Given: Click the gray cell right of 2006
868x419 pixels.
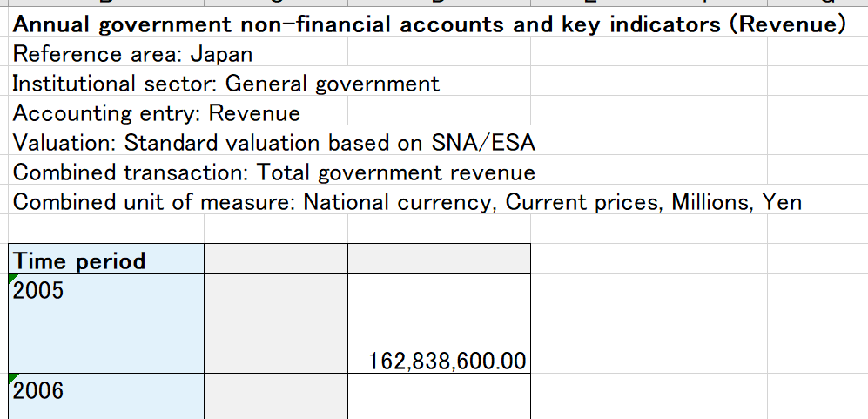Looking at the screenshot, I should click(x=275, y=396).
